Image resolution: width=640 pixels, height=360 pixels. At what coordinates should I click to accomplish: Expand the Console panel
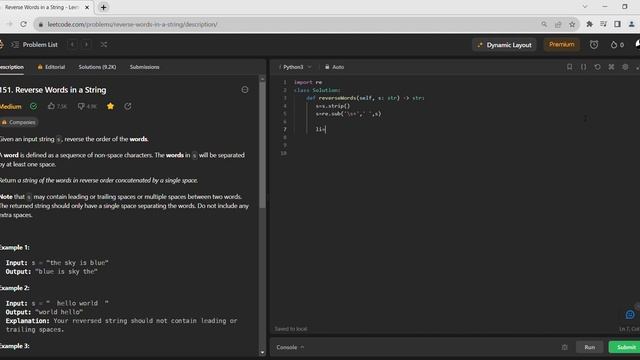coord(290,347)
